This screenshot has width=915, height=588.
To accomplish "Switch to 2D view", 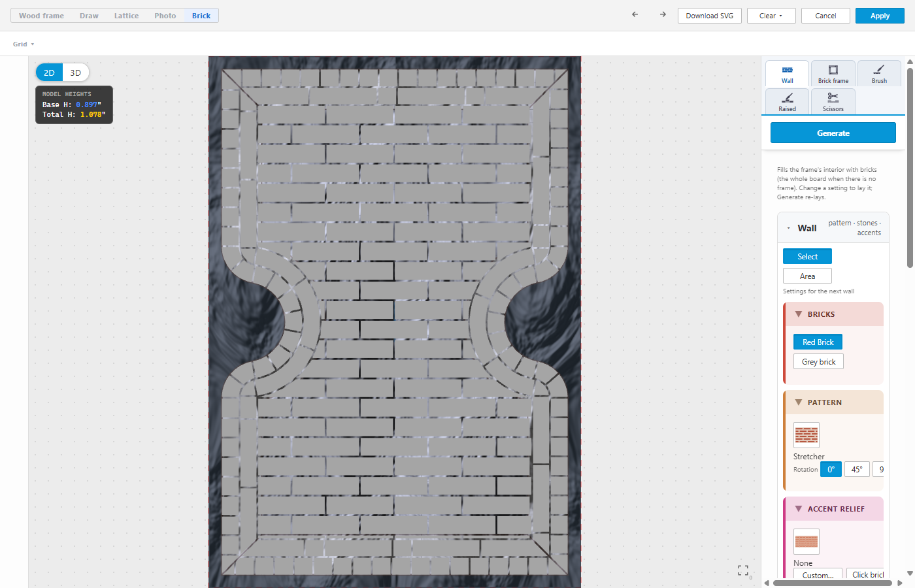I will pyautogui.click(x=49, y=73).
